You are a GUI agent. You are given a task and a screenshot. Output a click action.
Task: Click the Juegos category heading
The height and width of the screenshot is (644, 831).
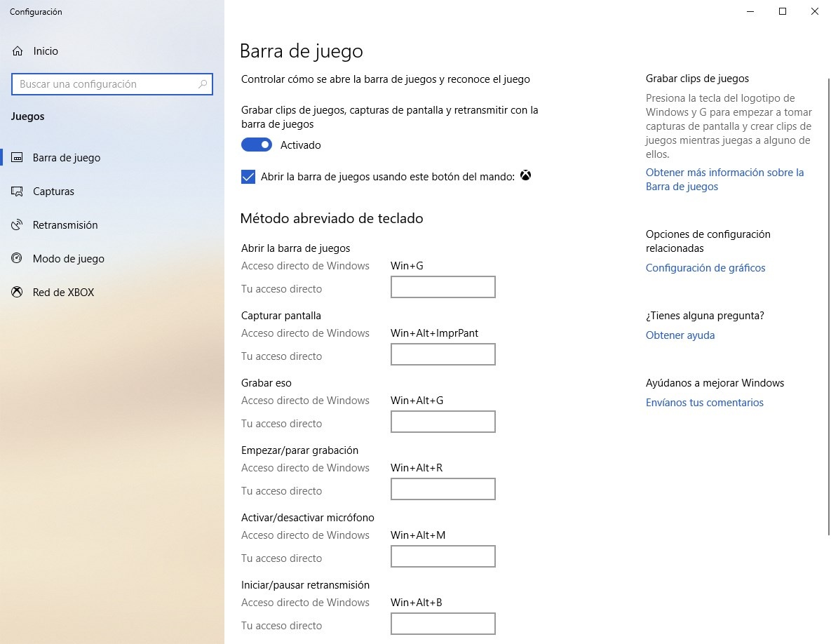click(x=27, y=116)
